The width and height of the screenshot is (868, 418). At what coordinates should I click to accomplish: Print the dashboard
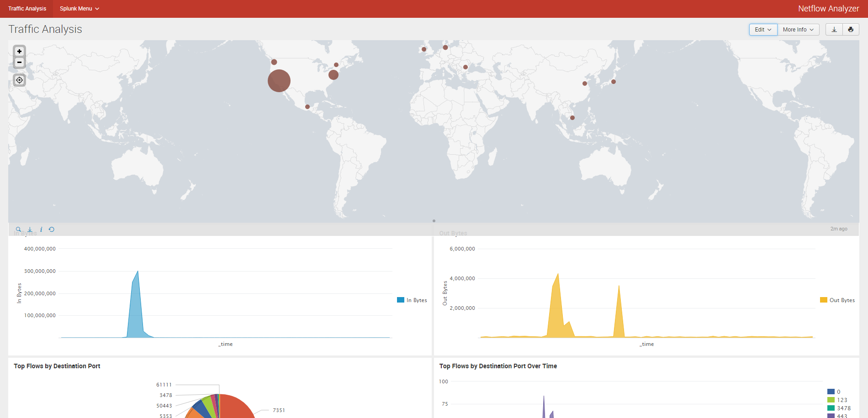coord(851,30)
